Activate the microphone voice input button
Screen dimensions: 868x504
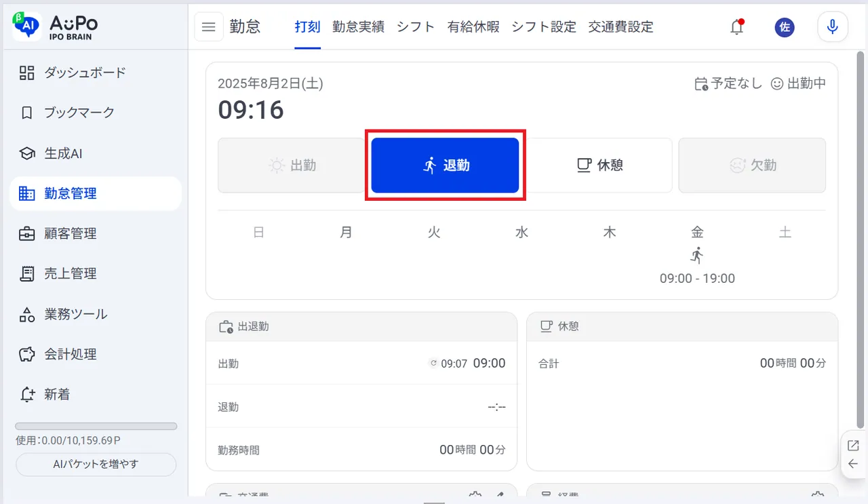(x=833, y=27)
